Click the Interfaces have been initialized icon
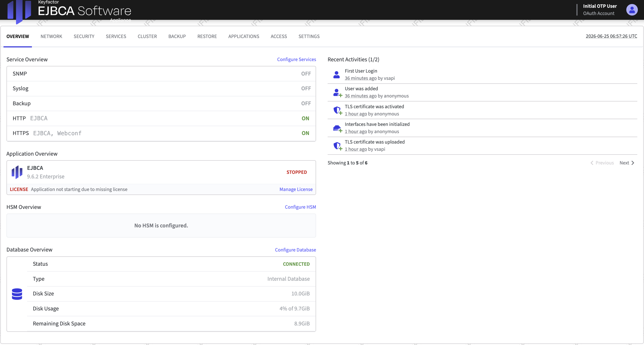Screen dimensions: 644x345 tap(338, 129)
